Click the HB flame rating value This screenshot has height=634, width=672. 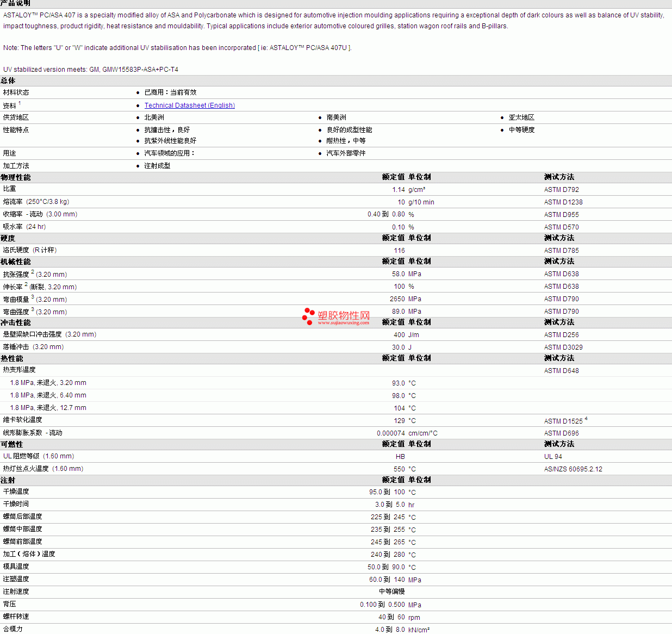pos(400,457)
